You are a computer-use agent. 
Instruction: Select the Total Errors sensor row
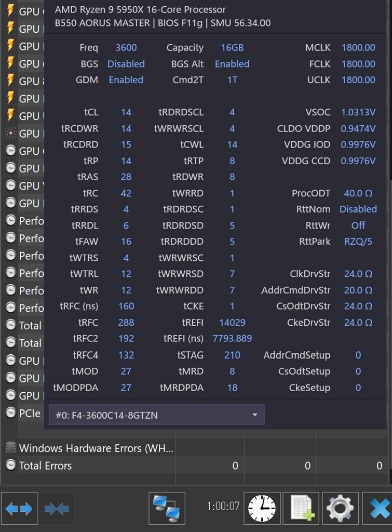pos(46,465)
